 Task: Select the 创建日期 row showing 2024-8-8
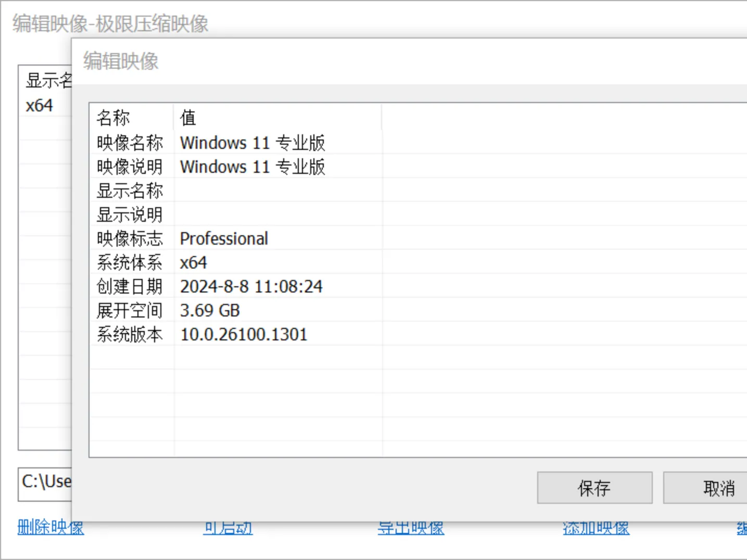point(251,286)
